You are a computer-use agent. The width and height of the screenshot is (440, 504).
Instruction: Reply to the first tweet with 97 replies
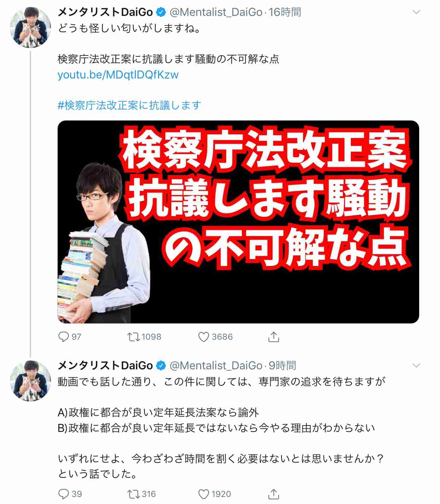(70, 337)
